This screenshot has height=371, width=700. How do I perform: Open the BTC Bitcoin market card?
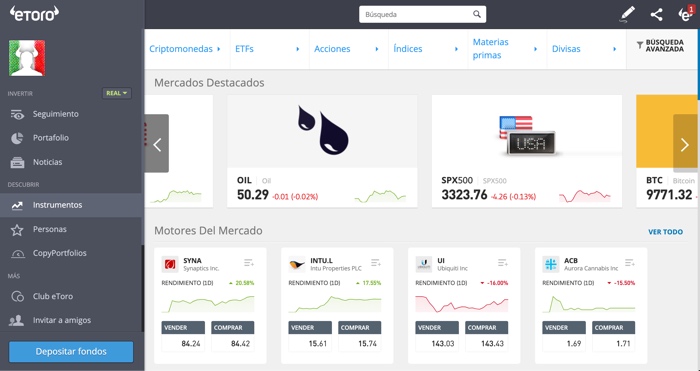[x=668, y=151]
